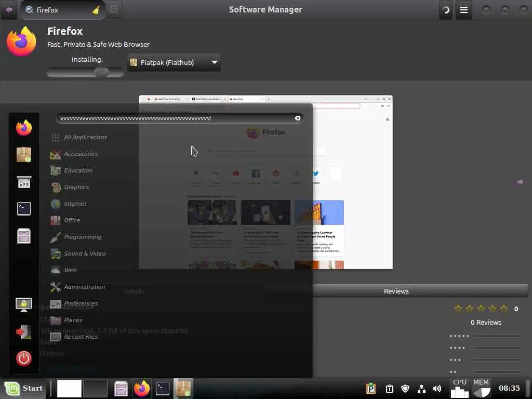This screenshot has width=532, height=399.
Task: Switch to the Reviews tab
Action: (x=396, y=291)
